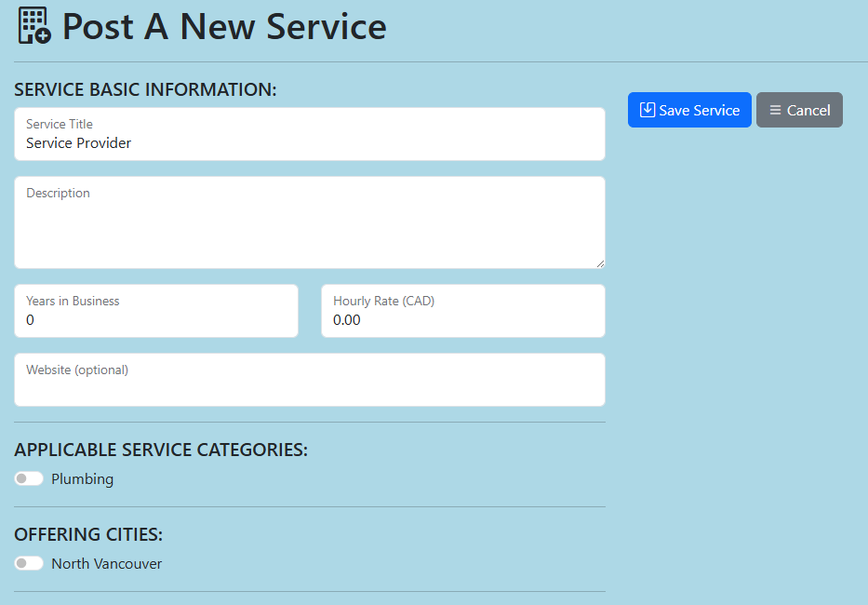This screenshot has width=868, height=605.
Task: Click the download arrow icon on Save Service
Action: click(x=648, y=110)
